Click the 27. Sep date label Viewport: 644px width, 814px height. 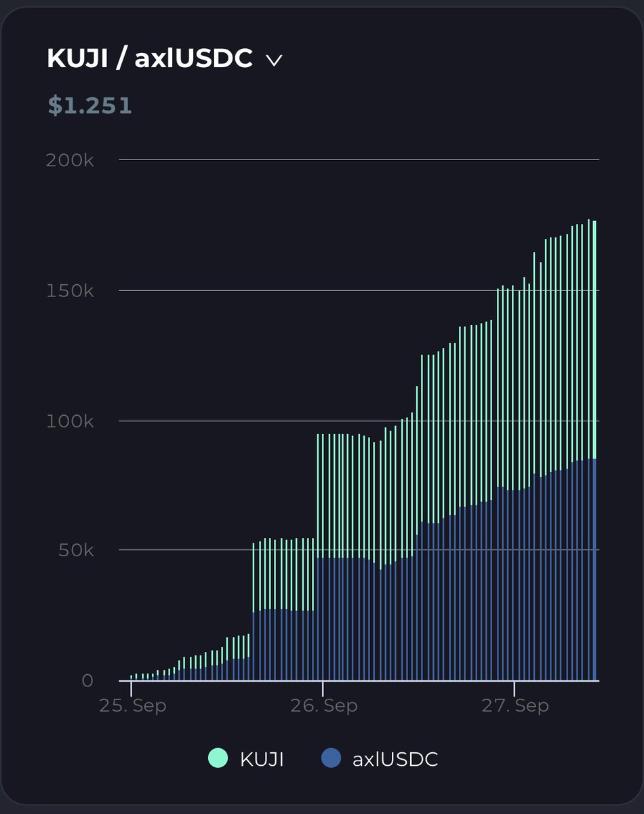click(515, 705)
